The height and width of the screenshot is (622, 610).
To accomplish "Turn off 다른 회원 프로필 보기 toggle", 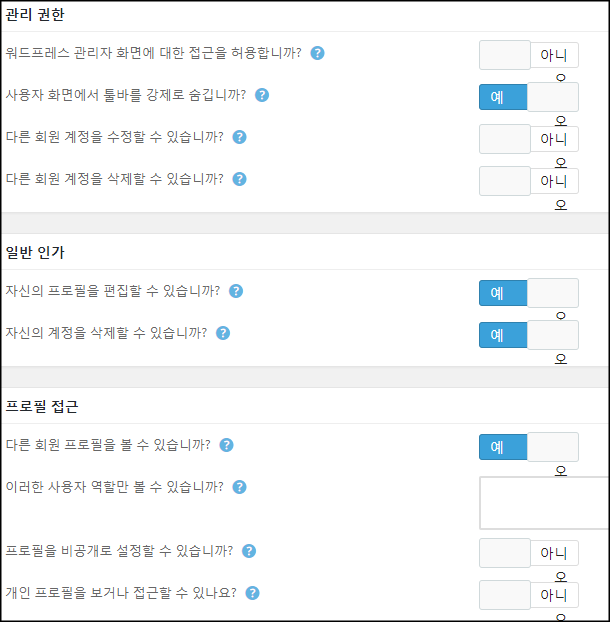I will coord(529,447).
